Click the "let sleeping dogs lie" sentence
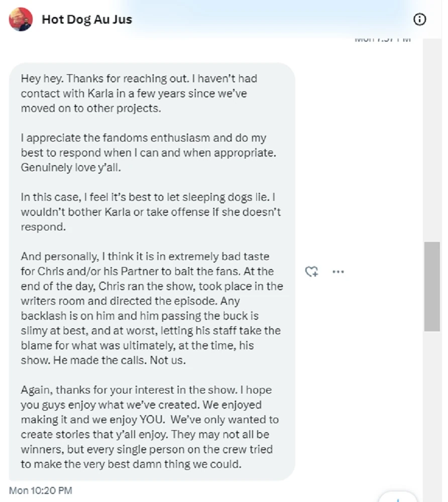This screenshot has height=502, width=448. click(151, 197)
